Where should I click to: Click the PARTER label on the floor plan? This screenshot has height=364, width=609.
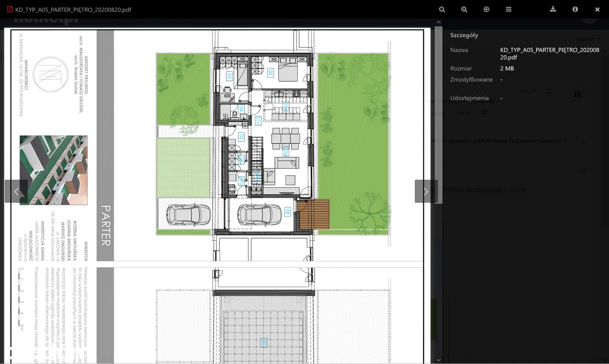[x=106, y=225]
